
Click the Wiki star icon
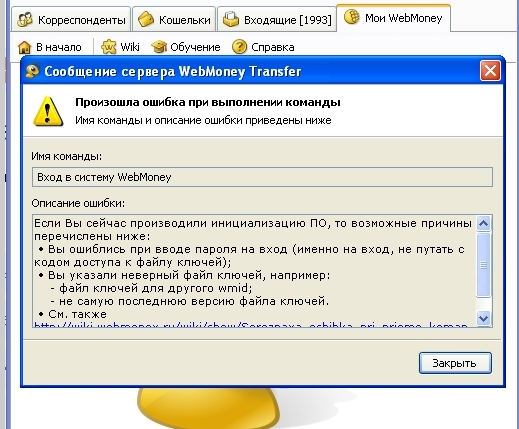(109, 47)
